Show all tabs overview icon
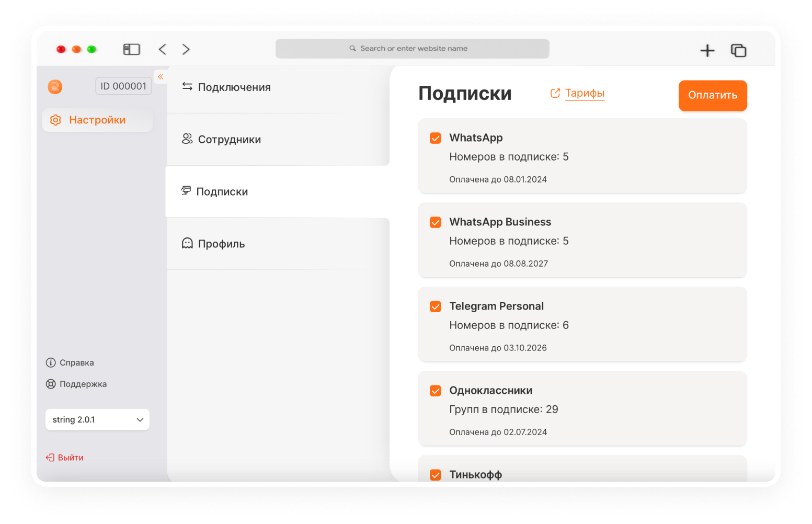This screenshot has height=524, width=812. pyautogui.click(x=738, y=50)
